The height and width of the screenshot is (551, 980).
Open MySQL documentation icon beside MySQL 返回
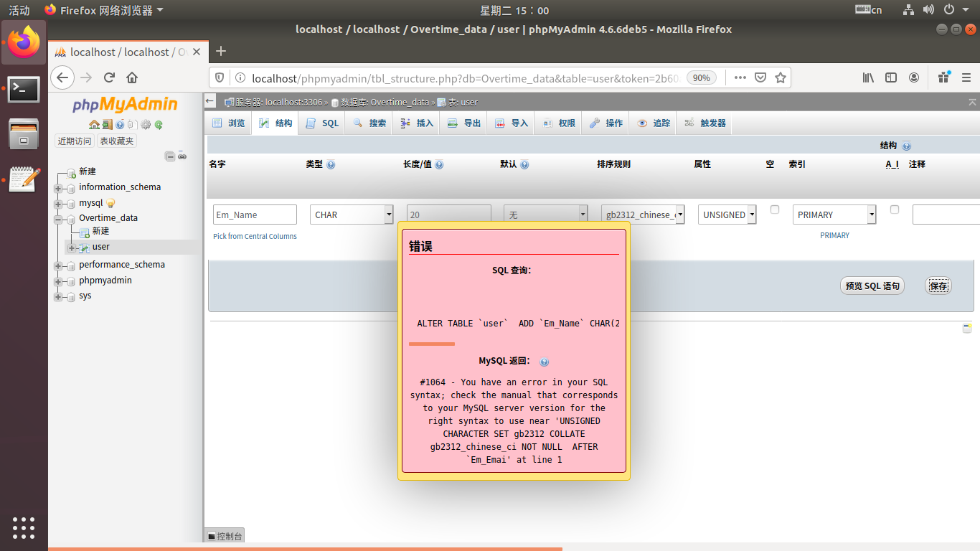point(545,362)
